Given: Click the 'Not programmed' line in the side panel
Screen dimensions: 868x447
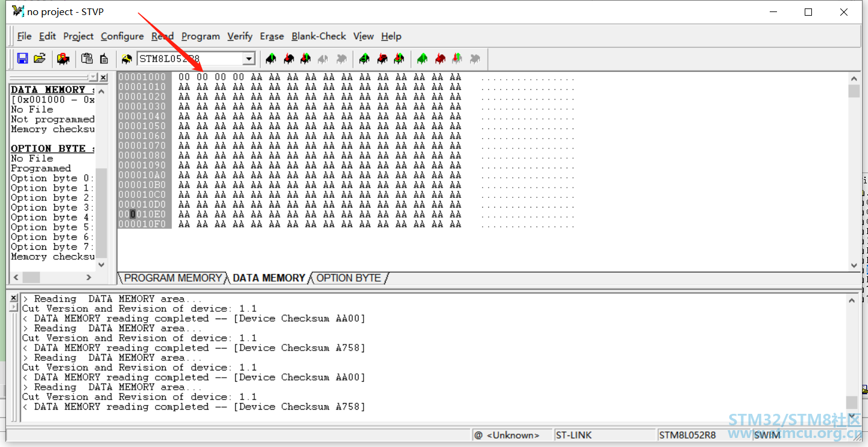Looking at the screenshot, I should point(52,119).
